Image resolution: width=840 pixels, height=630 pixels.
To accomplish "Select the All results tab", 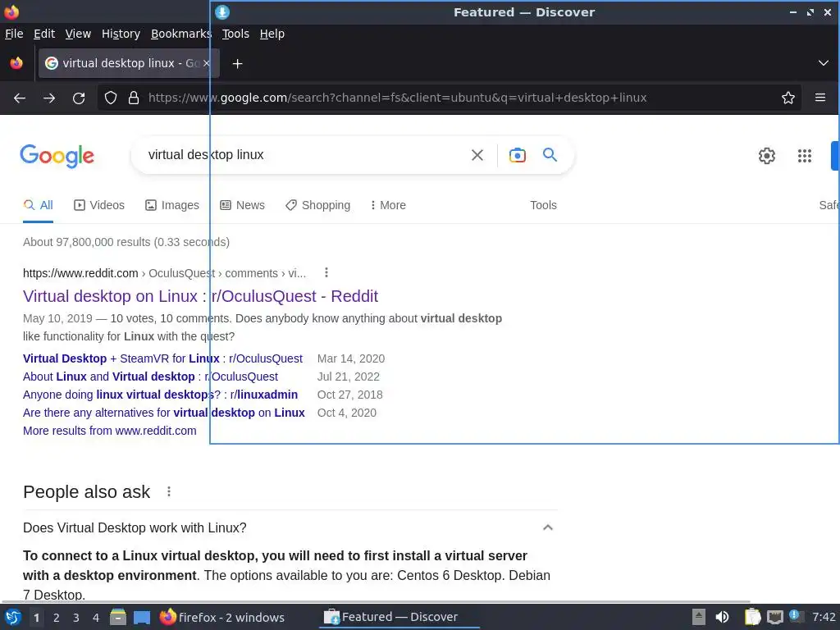I will (x=38, y=205).
